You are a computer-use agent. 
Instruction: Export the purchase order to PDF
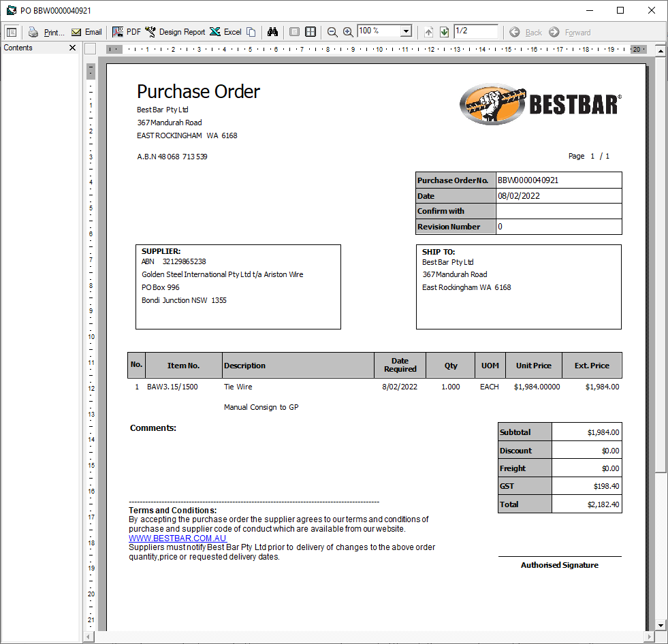coord(126,32)
